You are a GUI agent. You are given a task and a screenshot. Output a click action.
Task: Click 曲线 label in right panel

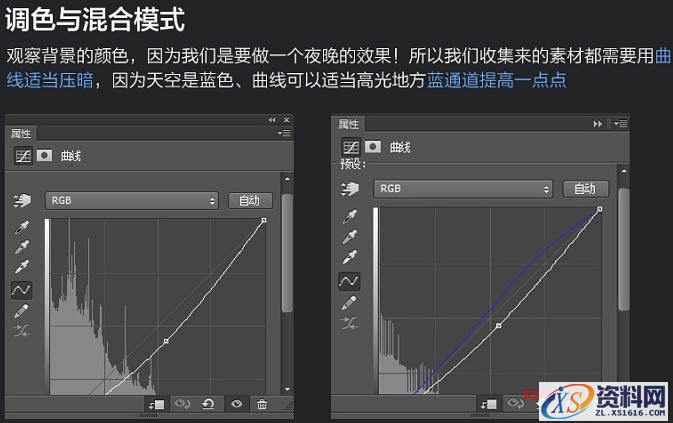pyautogui.click(x=400, y=147)
